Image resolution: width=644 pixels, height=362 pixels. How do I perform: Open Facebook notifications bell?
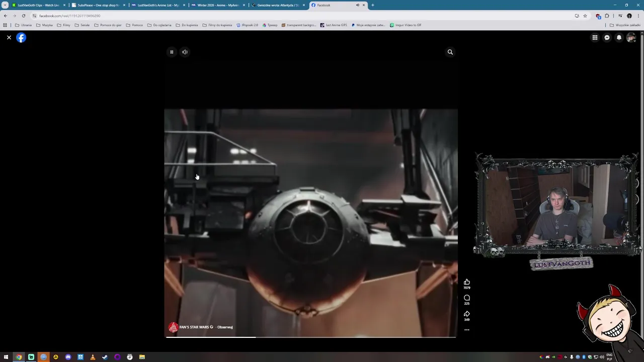pyautogui.click(x=619, y=38)
